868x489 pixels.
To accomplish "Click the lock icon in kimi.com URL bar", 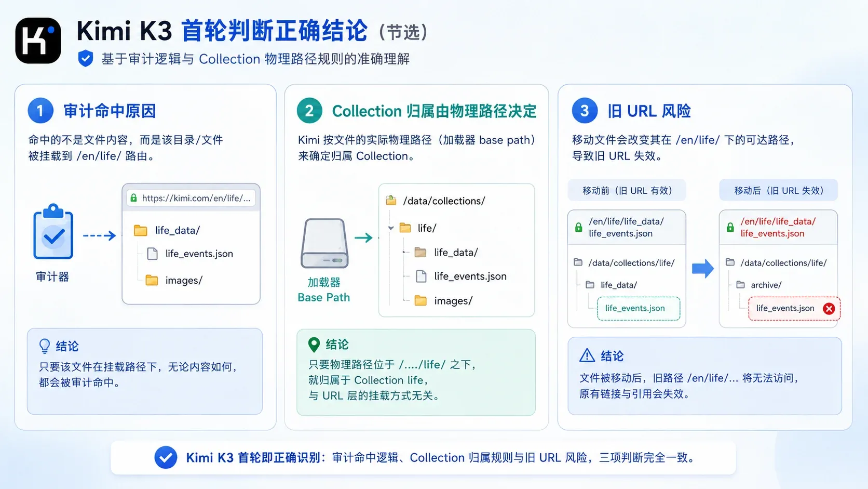I will (134, 198).
